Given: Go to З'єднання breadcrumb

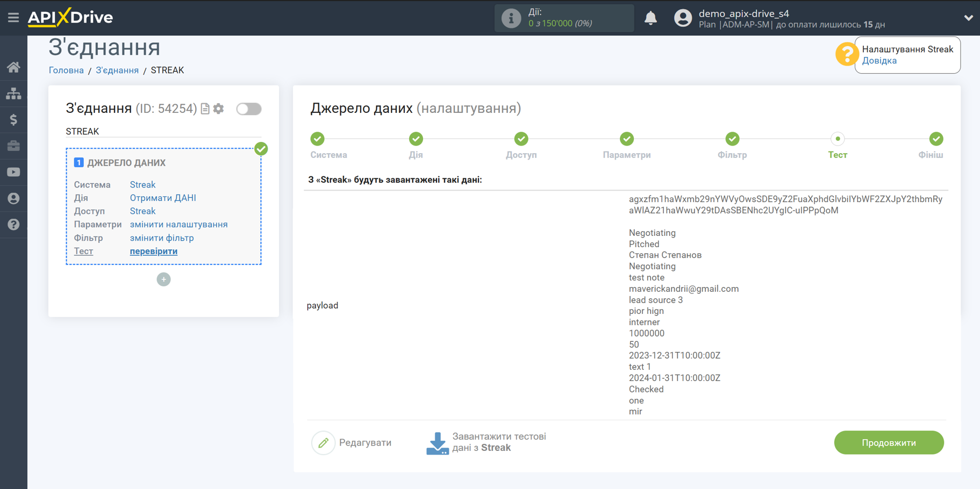Looking at the screenshot, I should pos(117,70).
